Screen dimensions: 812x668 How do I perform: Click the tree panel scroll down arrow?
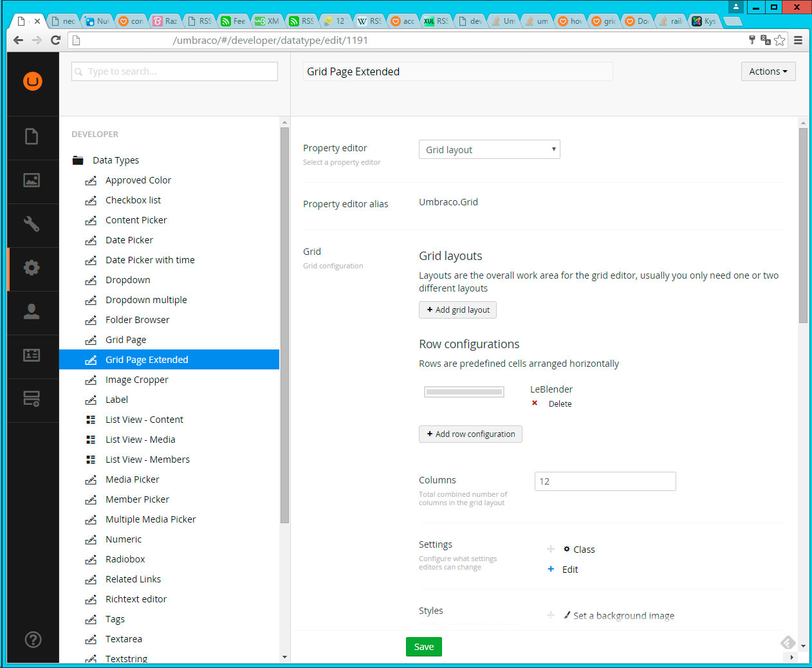284,657
